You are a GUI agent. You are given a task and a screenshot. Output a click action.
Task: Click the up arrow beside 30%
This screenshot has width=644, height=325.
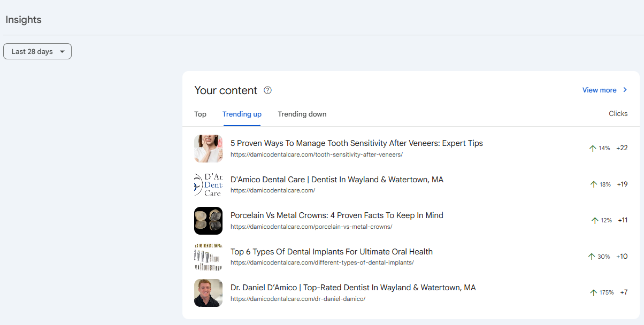(592, 257)
